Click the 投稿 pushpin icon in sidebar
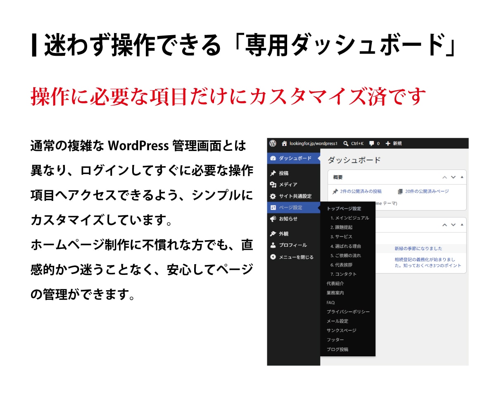 click(x=273, y=173)
